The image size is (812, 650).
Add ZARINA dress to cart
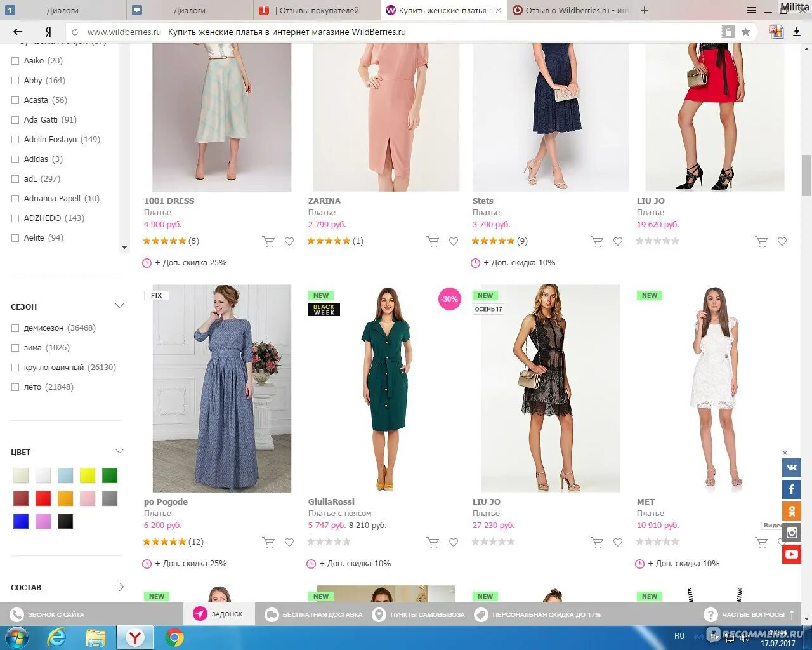[x=433, y=241]
